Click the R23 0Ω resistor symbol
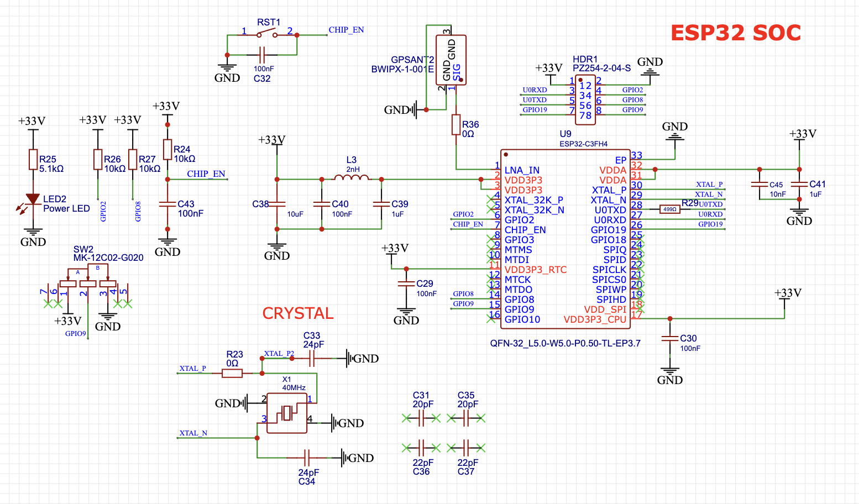859x504 pixels. (x=232, y=374)
